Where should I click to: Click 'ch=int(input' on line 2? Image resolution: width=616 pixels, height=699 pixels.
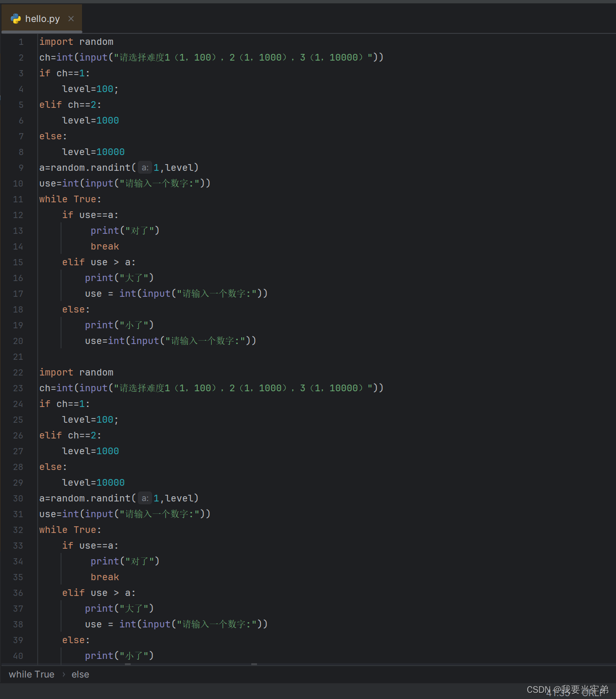point(73,58)
